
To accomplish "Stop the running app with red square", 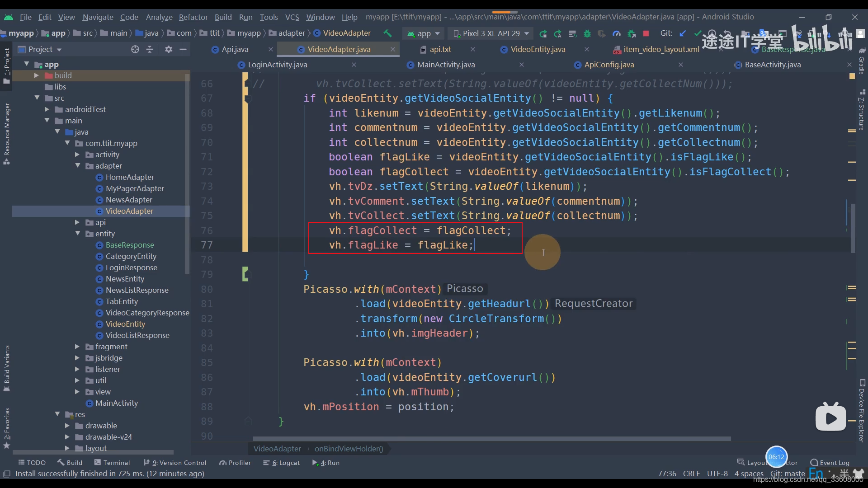I will pyautogui.click(x=646, y=33).
